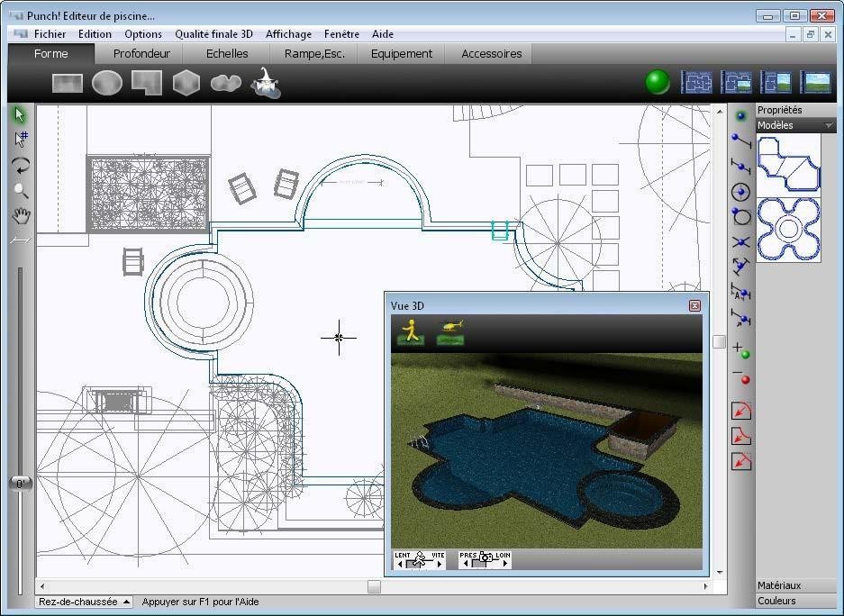
Task: Choose the curved rotate arrow tool
Action: [21, 165]
